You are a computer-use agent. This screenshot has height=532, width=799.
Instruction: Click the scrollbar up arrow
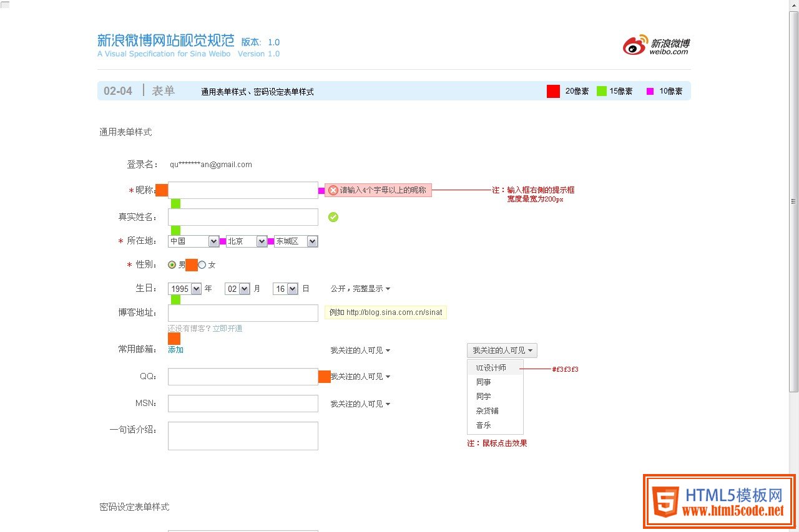[x=793, y=5]
